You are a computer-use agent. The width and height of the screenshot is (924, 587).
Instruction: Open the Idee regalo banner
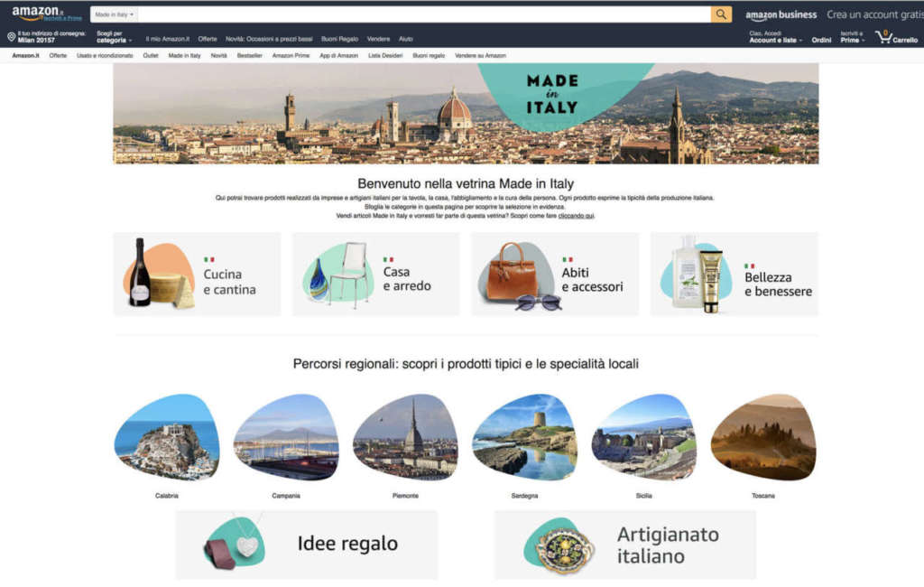(x=307, y=545)
